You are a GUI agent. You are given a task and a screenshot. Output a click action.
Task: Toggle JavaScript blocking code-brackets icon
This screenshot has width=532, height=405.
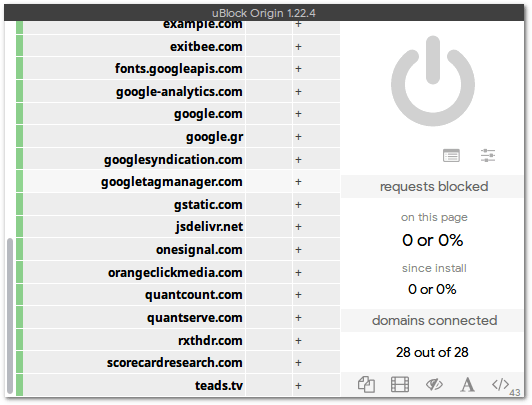(x=500, y=385)
